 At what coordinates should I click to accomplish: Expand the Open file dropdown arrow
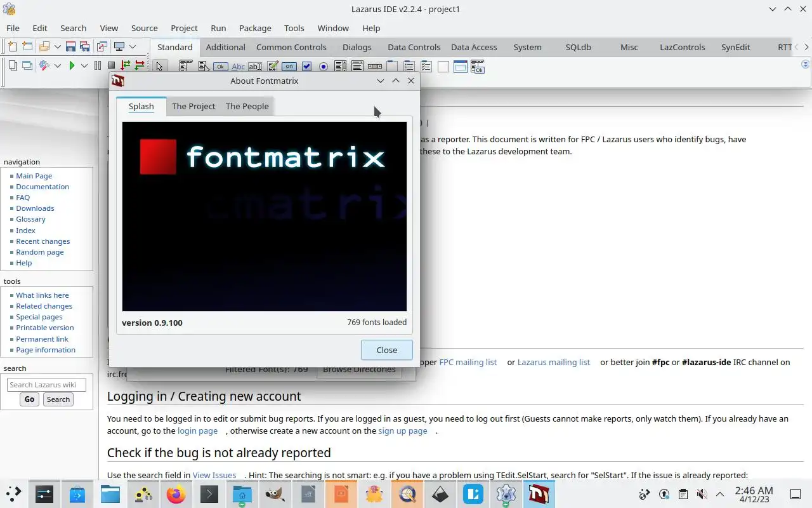pyautogui.click(x=58, y=46)
